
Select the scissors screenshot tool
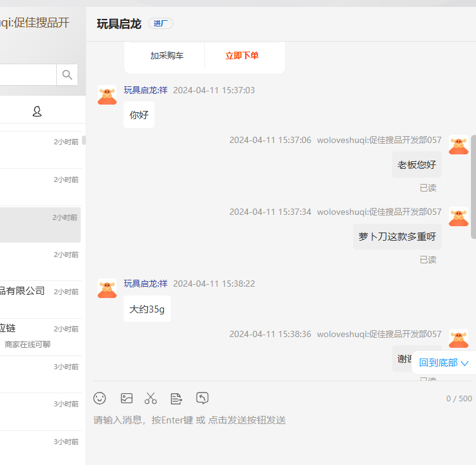point(151,398)
